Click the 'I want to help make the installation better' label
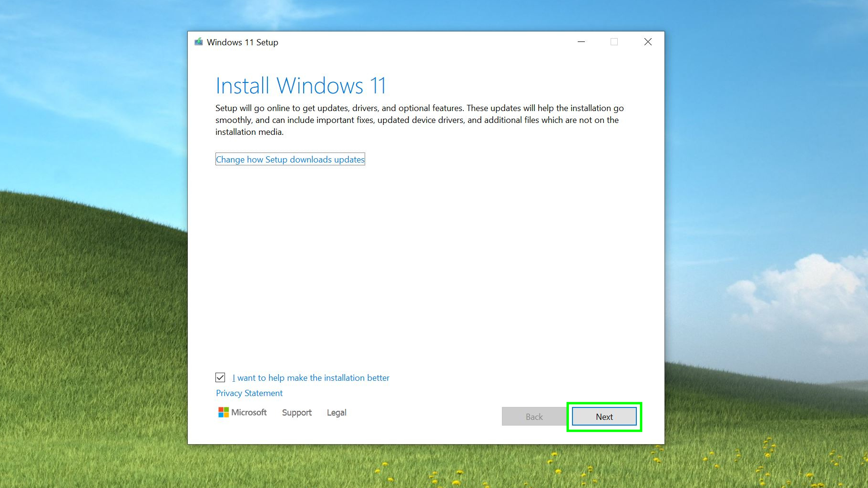This screenshot has width=868, height=488. [311, 378]
